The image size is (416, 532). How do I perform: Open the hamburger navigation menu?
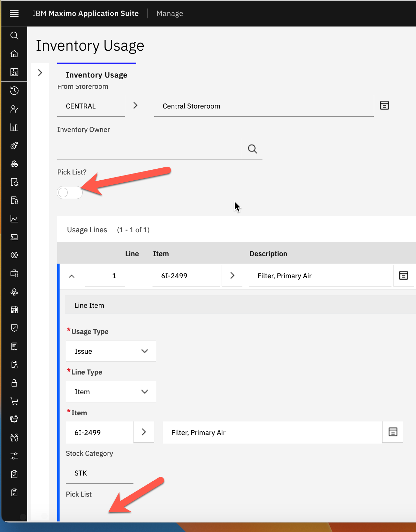[x=14, y=14]
